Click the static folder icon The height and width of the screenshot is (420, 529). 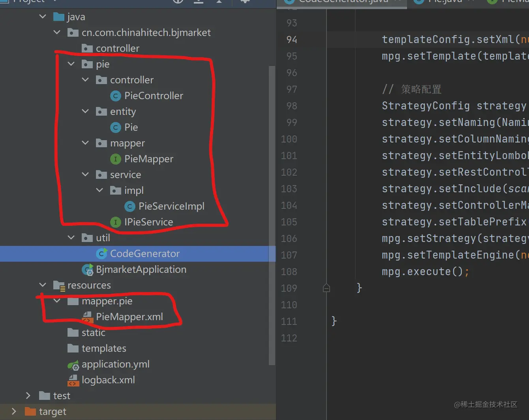click(x=73, y=332)
